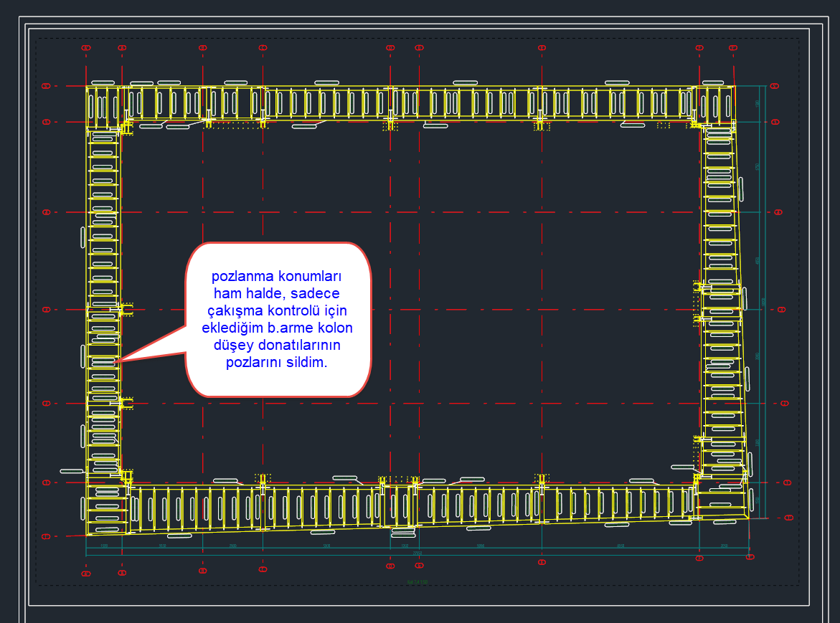Select the blue annotation text in the callout

(277, 320)
